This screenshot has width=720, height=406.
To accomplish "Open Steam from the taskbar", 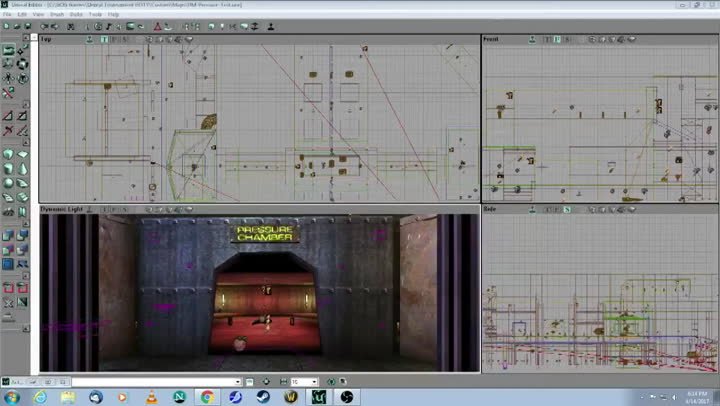I will point(260,396).
